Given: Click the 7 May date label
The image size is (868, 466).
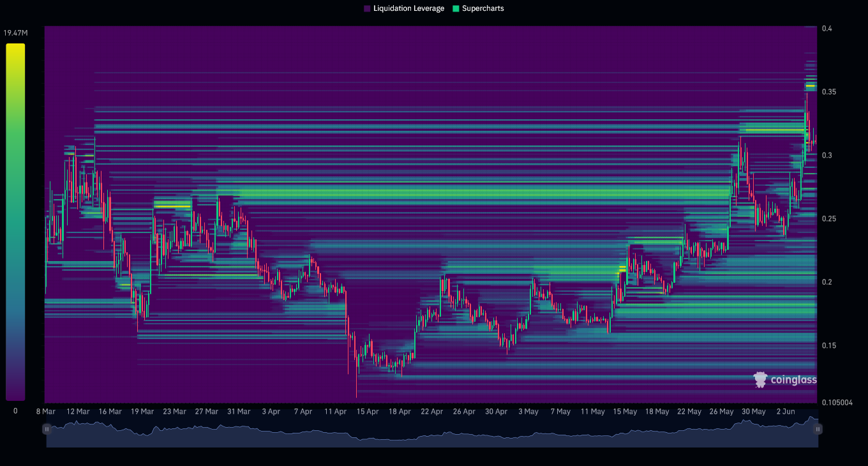Looking at the screenshot, I should click(560, 412).
